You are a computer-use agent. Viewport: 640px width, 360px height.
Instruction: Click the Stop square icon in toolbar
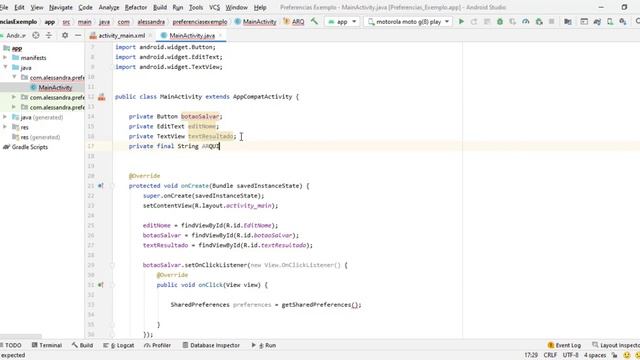[551, 22]
